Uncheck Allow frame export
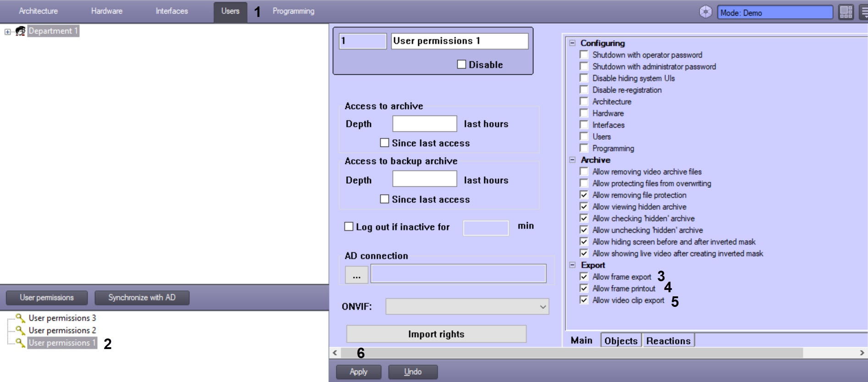 (584, 277)
